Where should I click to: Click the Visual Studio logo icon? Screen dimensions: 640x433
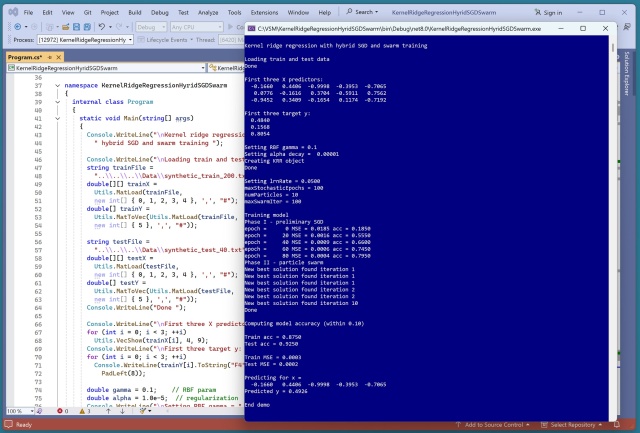click(13, 12)
